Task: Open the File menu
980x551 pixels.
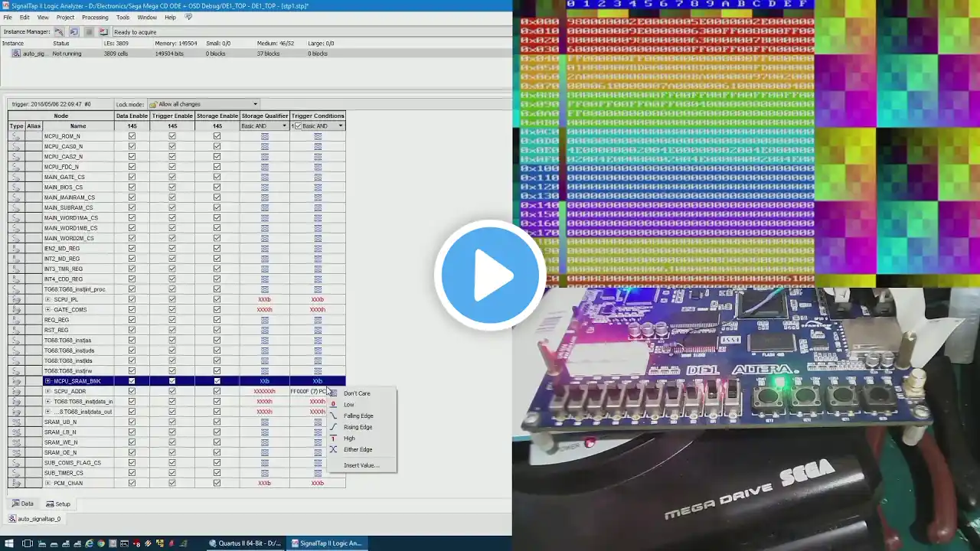Action: tap(8, 17)
